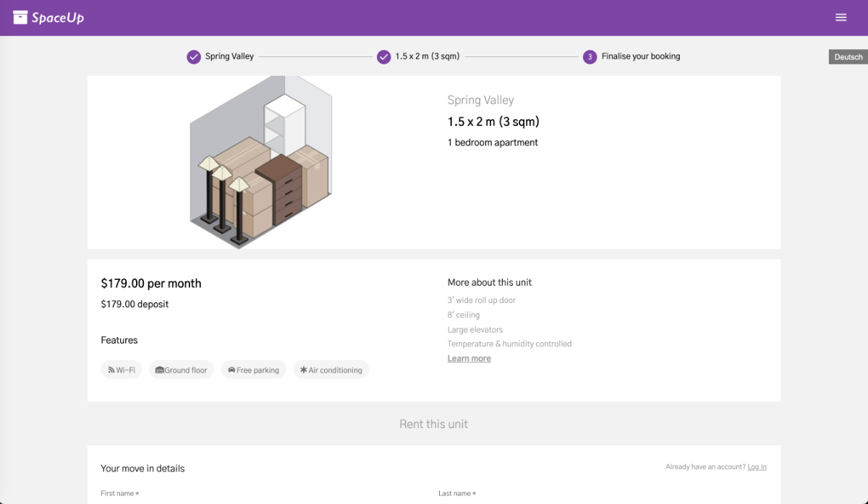Click the First name field label

119,493
